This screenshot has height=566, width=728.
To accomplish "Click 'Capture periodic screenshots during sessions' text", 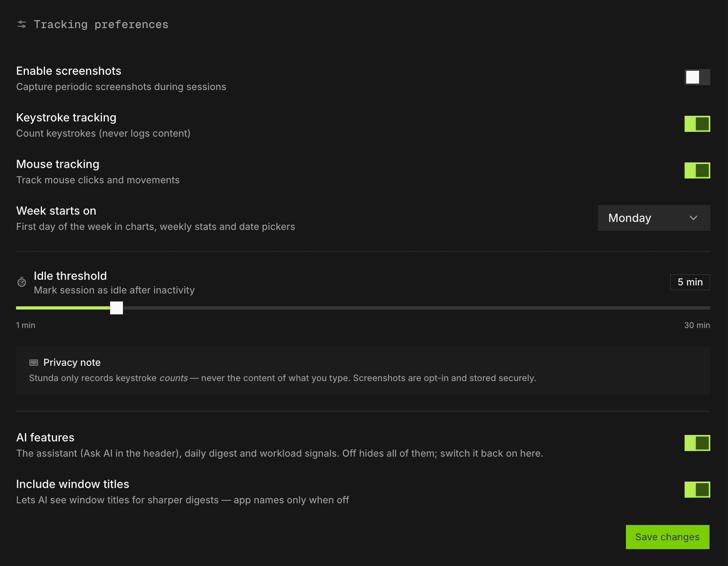I will 121,87.
